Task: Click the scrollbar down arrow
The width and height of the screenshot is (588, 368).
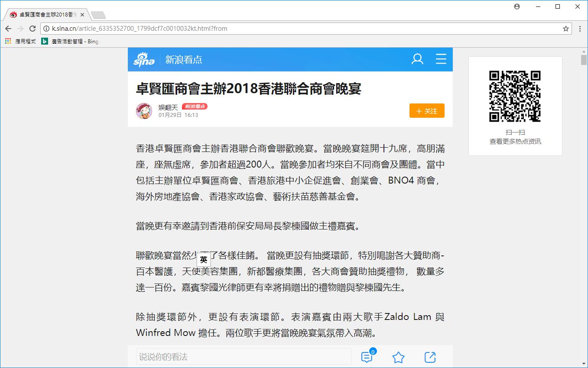Action: tap(584, 364)
